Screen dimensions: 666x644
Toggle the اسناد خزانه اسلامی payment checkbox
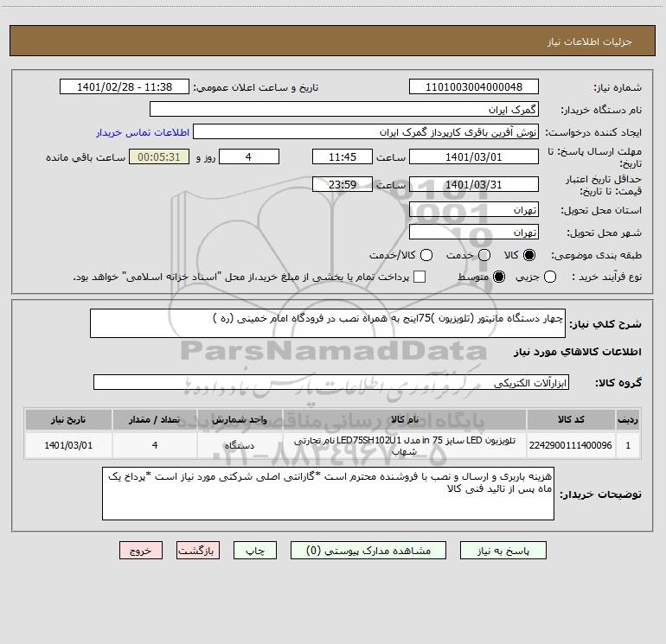coord(419,277)
